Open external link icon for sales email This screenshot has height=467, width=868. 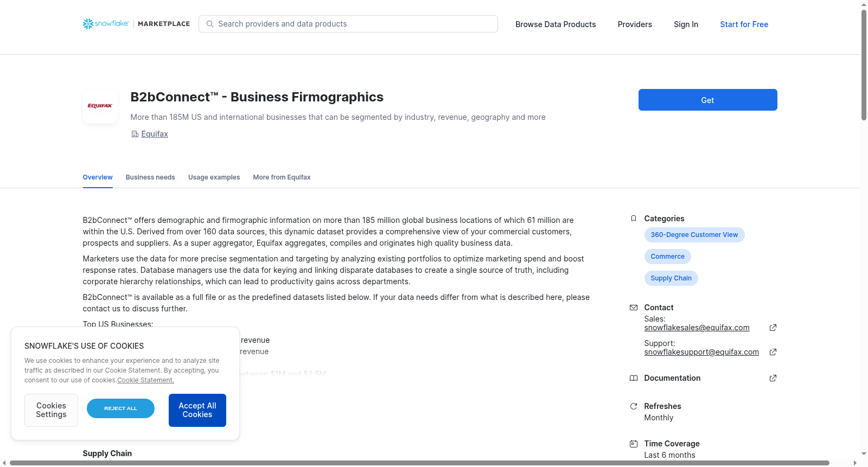pyautogui.click(x=773, y=328)
